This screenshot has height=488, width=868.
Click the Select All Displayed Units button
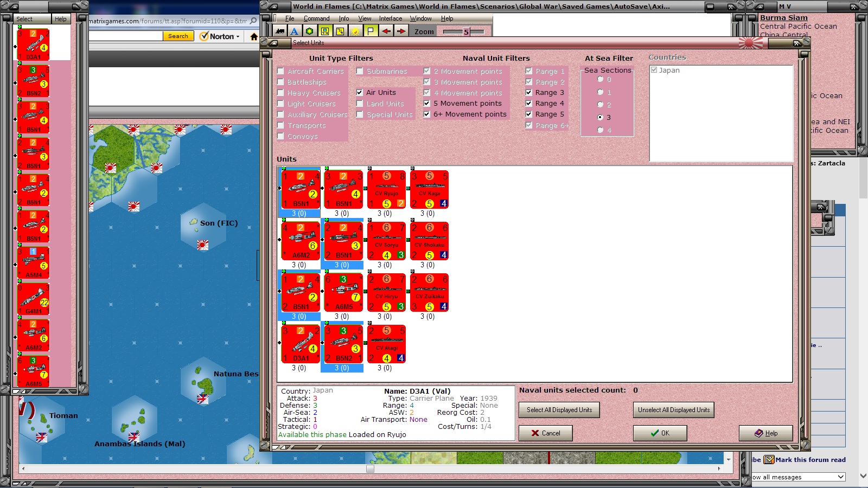pos(558,409)
